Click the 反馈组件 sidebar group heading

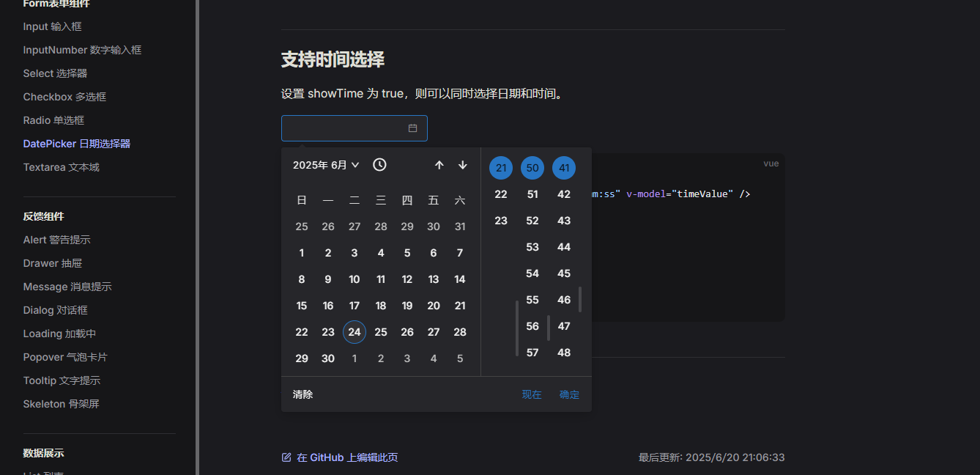(43, 216)
